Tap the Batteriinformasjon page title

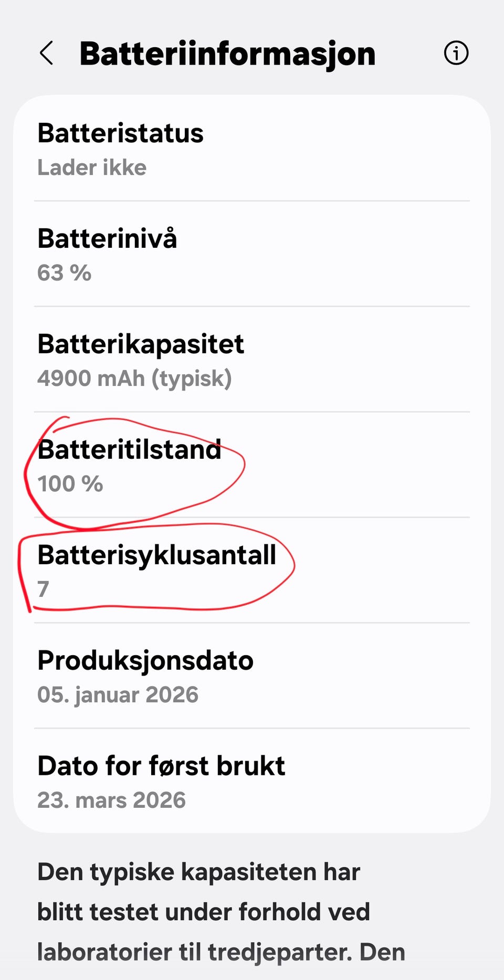[227, 54]
